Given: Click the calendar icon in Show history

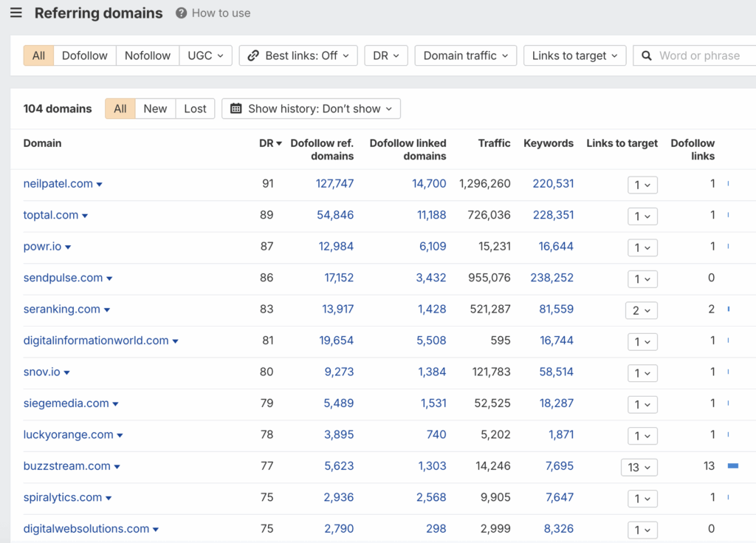Looking at the screenshot, I should click(x=236, y=109).
